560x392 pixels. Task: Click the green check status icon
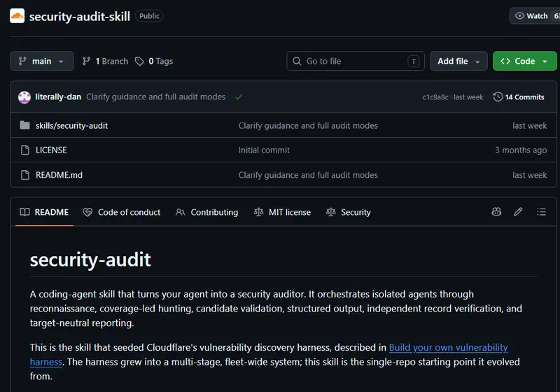point(239,97)
